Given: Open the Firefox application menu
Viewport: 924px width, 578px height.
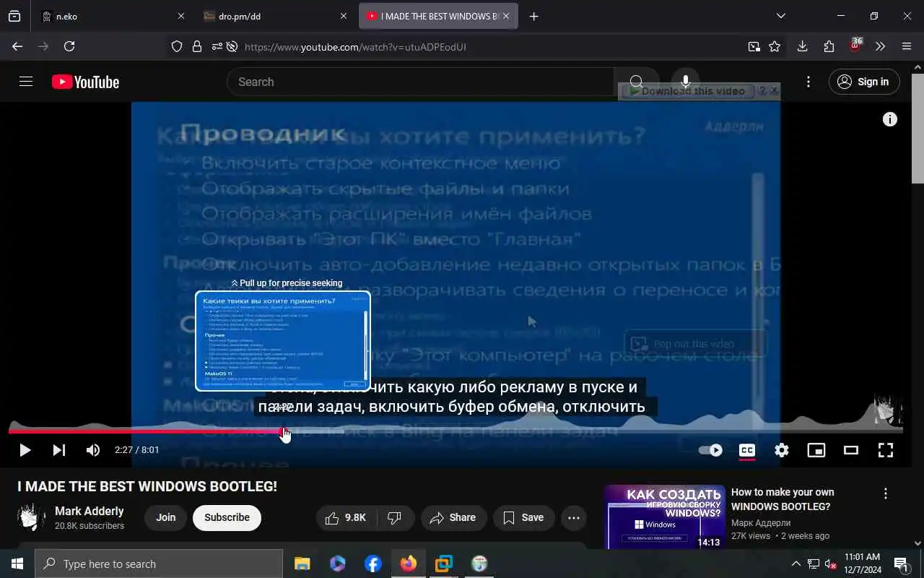Looking at the screenshot, I should [907, 46].
